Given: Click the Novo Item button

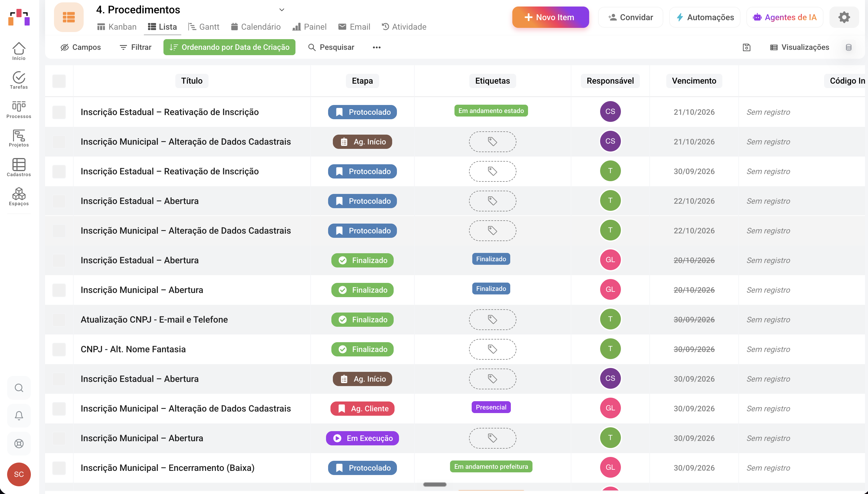Looking at the screenshot, I should click(550, 17).
